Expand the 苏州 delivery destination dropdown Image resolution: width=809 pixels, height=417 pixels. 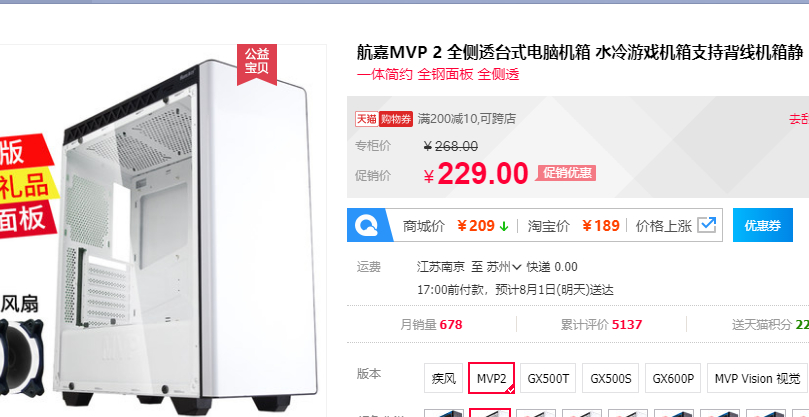pyautogui.click(x=504, y=267)
